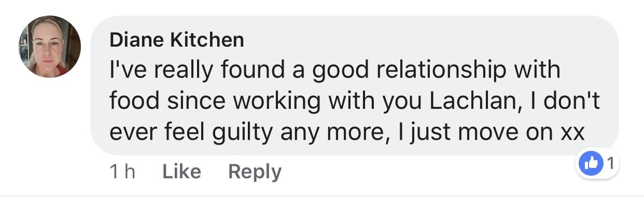Click the blue thumbs-up reaction icon
This screenshot has height=198, width=644.
point(591,164)
